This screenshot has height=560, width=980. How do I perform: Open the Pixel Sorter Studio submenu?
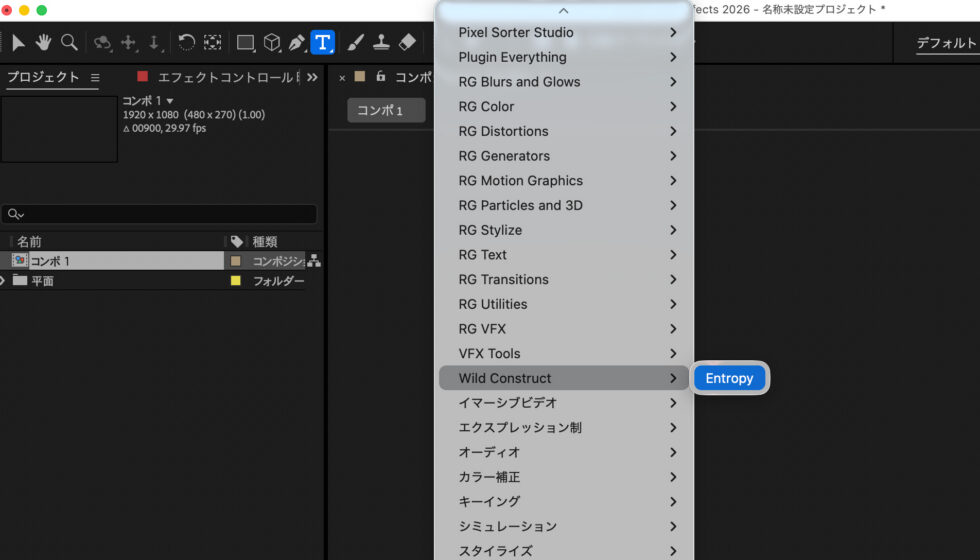[566, 32]
